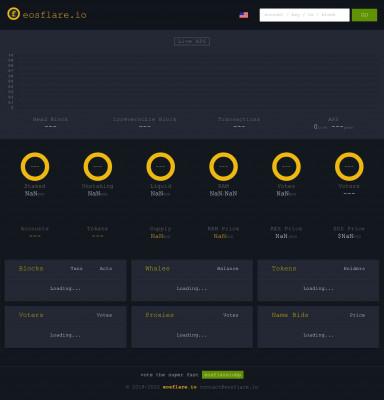
Task: Click the APS stat label
Action: coord(333,119)
